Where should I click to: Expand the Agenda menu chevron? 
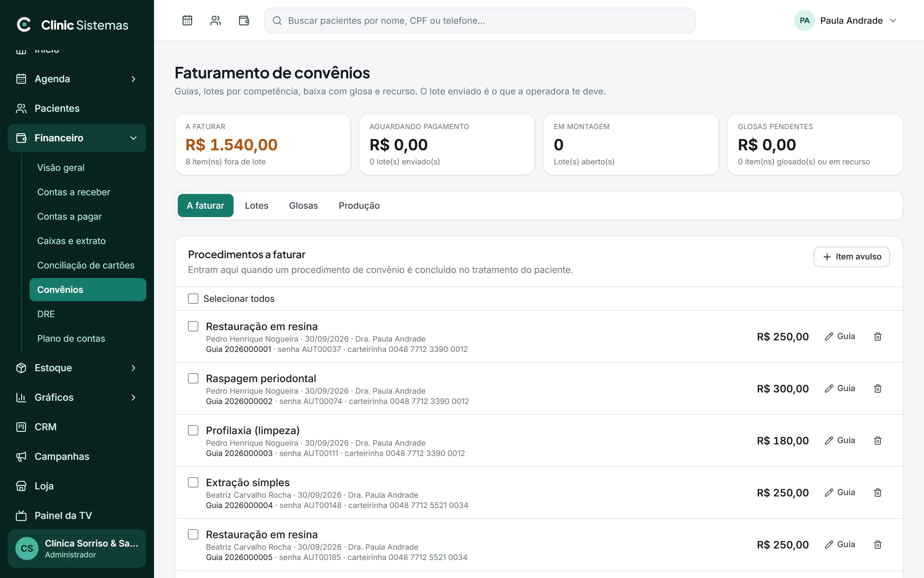[133, 79]
